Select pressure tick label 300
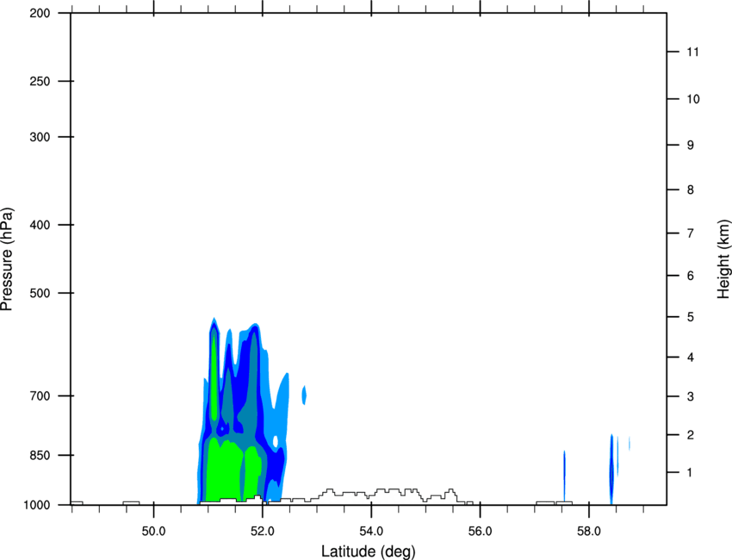Viewport: 732px width, 560px height. pyautogui.click(x=40, y=137)
